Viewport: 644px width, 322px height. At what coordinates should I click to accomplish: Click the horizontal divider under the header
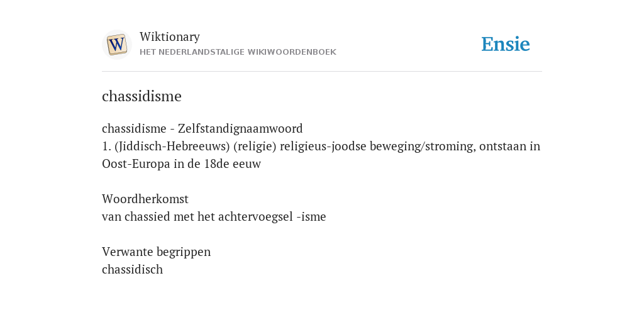[322, 72]
